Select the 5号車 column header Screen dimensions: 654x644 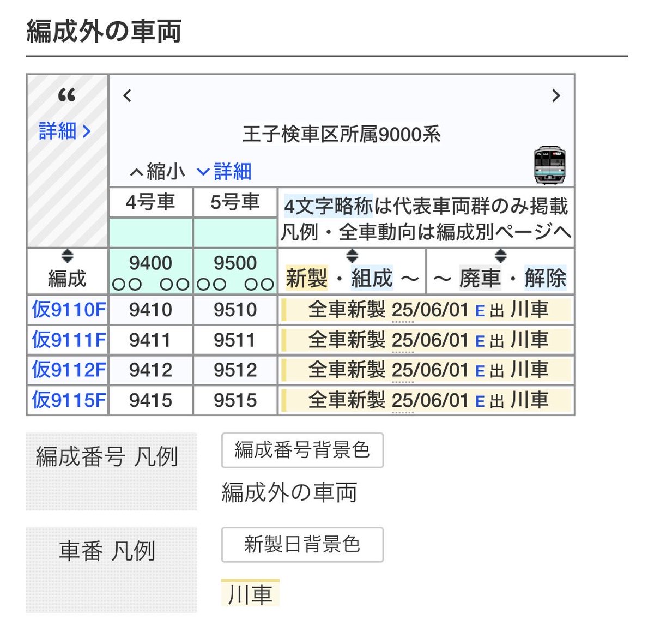[x=235, y=201]
